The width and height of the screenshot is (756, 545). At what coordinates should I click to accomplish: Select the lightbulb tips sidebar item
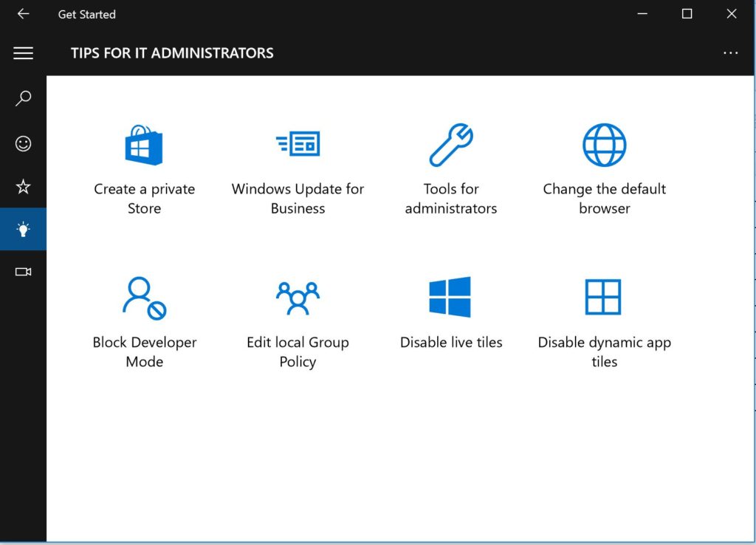(x=23, y=229)
